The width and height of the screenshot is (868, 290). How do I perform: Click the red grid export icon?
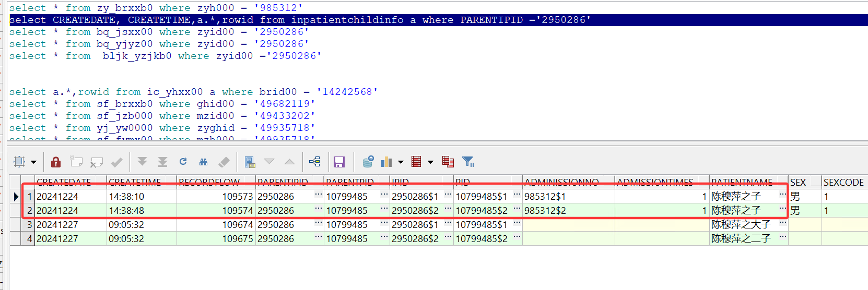(416, 162)
